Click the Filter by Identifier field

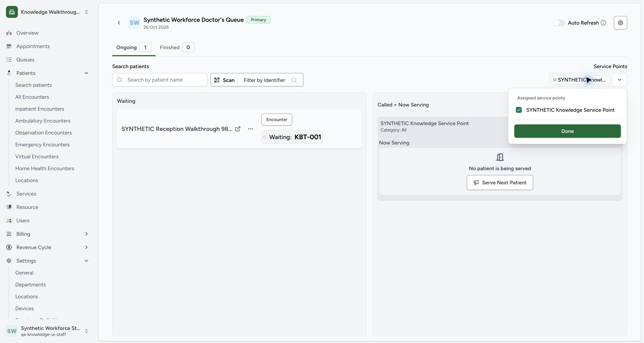click(x=270, y=80)
